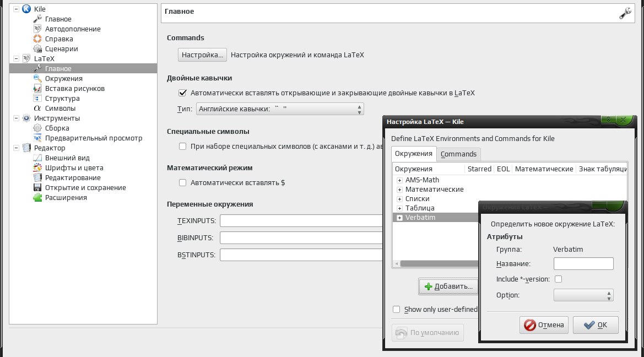Click the Сценарии script icon
This screenshot has height=357, width=644.
37,48
